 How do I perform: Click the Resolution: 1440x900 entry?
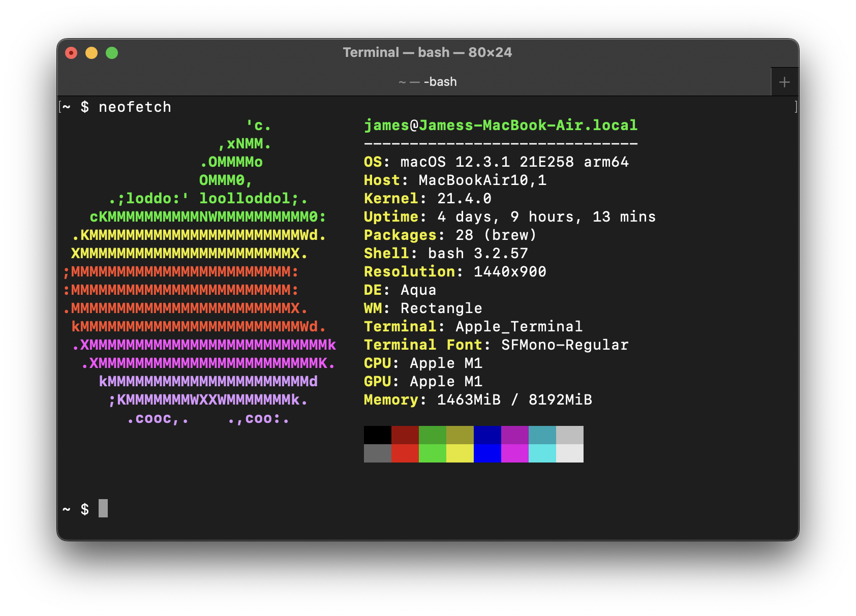454,271
